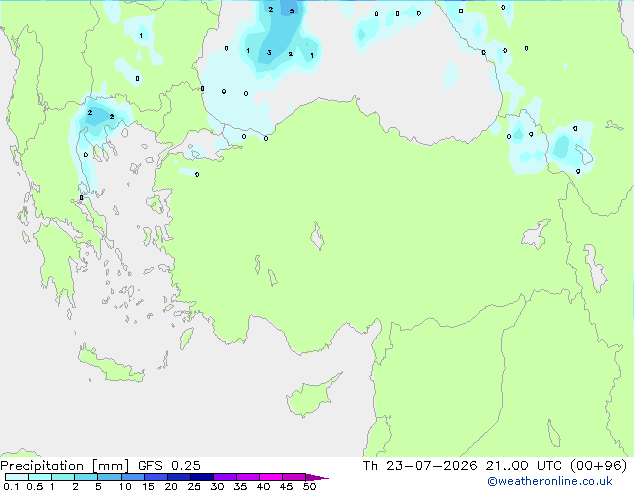Pick the navy swatch between 25 and 30
This screenshot has height=490, width=634.
[202, 477]
